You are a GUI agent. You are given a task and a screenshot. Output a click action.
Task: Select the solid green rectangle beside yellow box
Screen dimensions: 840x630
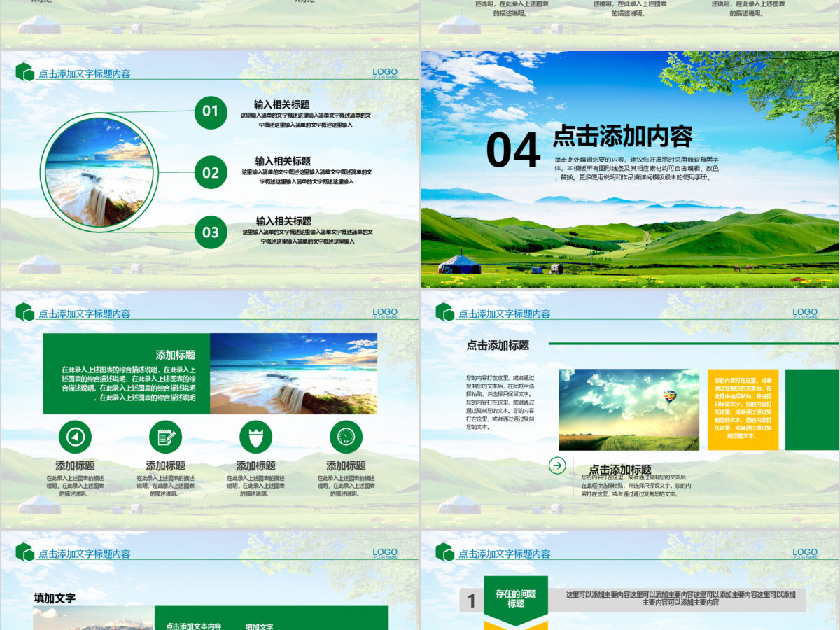(811, 409)
